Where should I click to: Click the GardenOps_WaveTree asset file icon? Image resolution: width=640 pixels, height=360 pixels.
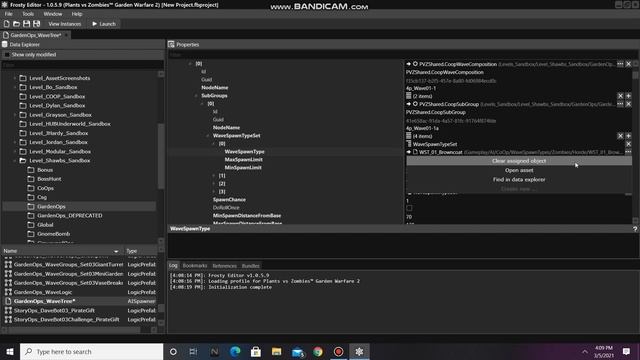coord(8,301)
